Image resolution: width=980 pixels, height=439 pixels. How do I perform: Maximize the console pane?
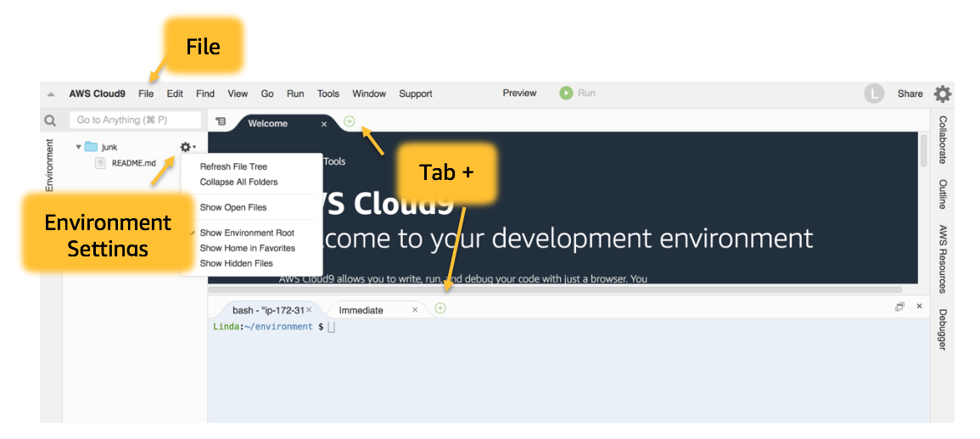[x=900, y=307]
